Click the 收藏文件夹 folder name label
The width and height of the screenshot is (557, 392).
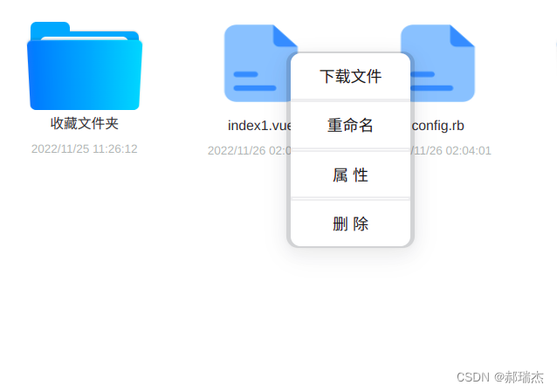pos(85,123)
